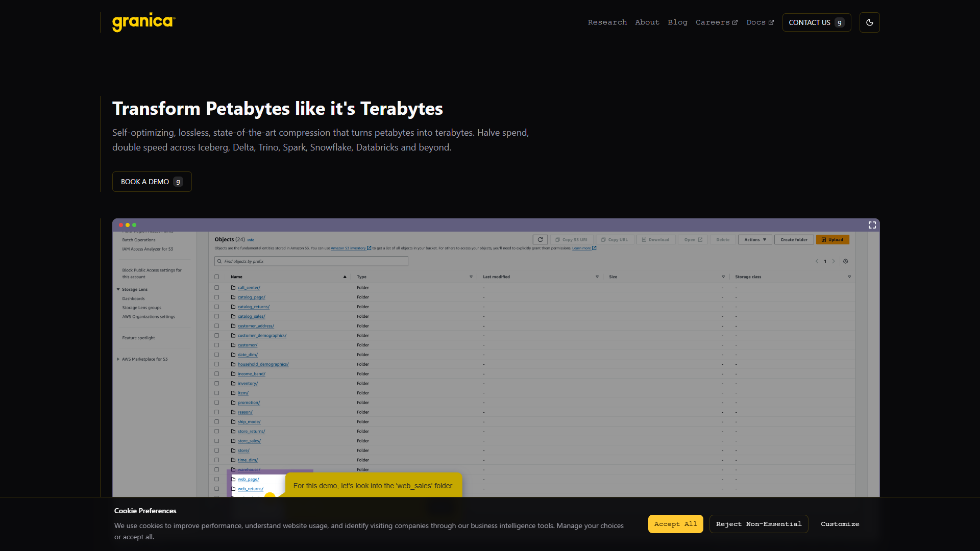Click the Create folder button

point(794,240)
